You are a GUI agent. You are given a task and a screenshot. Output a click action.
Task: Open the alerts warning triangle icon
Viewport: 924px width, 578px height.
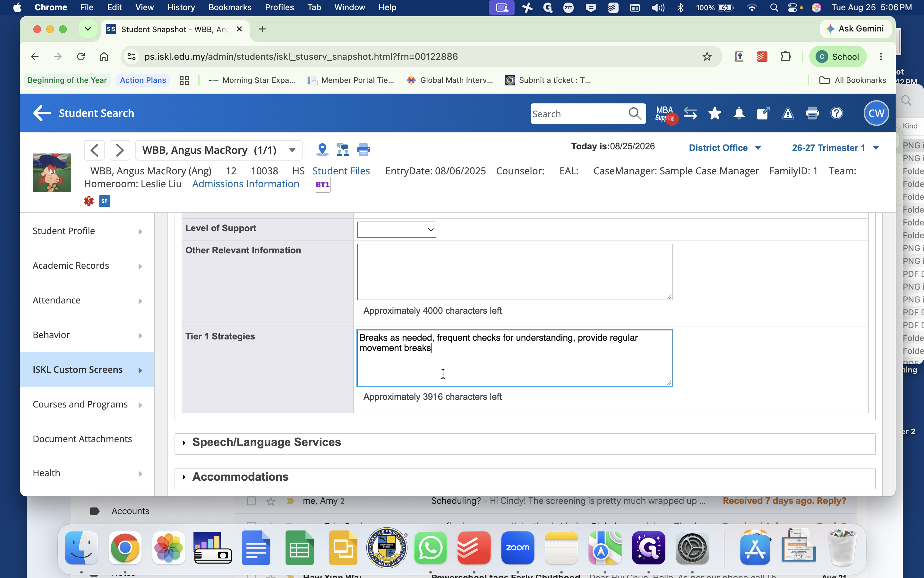pos(788,113)
